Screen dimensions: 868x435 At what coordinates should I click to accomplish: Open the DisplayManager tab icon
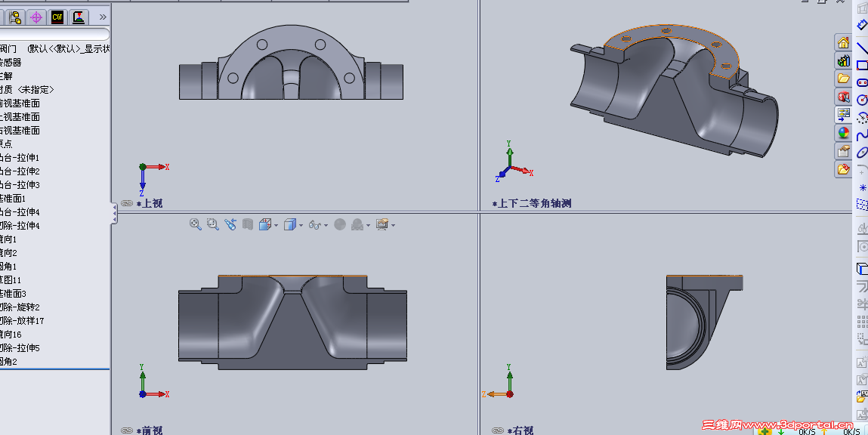tap(78, 17)
